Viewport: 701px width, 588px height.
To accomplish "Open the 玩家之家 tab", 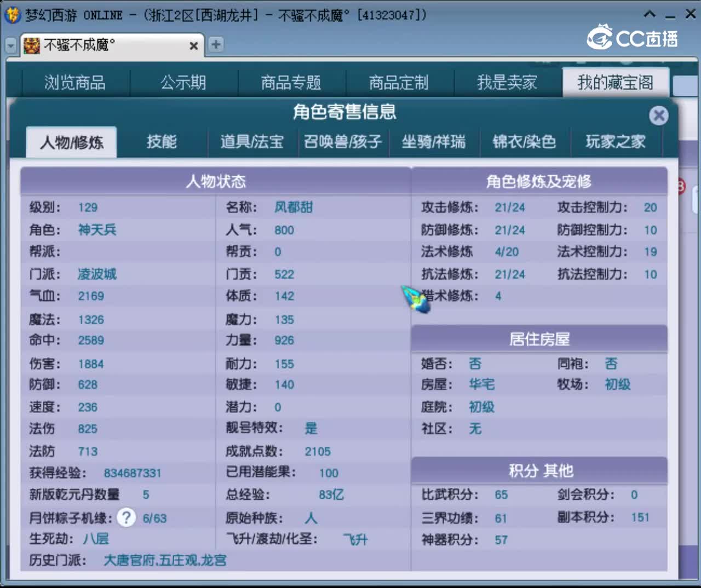I will point(616,142).
